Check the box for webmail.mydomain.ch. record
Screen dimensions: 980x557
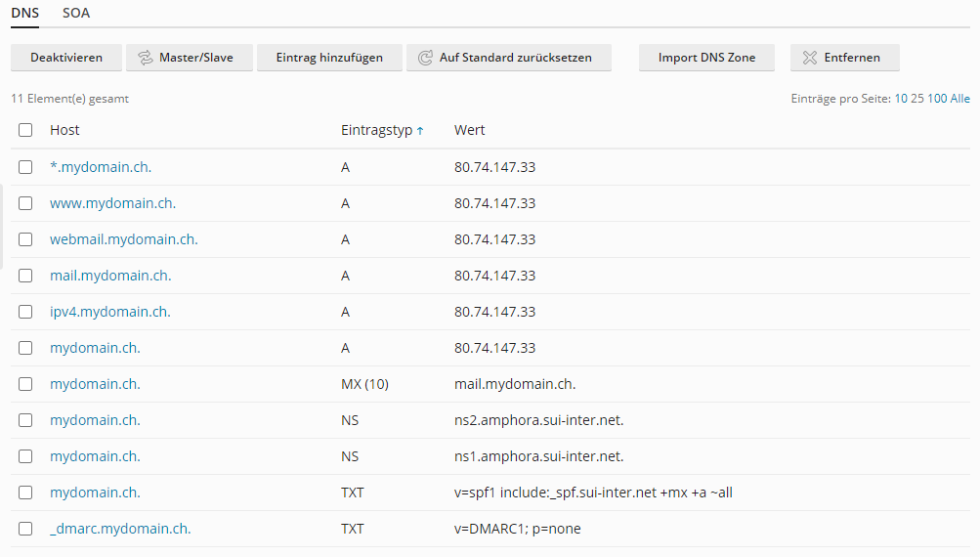point(25,239)
